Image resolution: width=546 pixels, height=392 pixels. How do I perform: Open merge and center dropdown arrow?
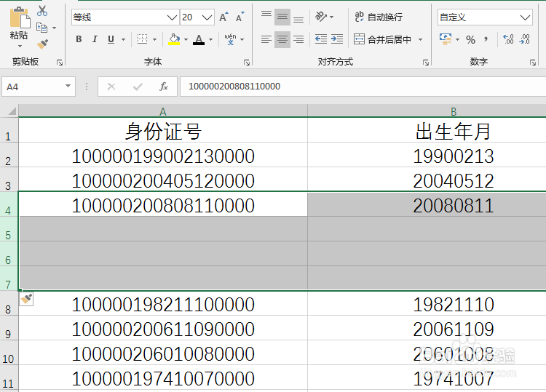(420, 40)
